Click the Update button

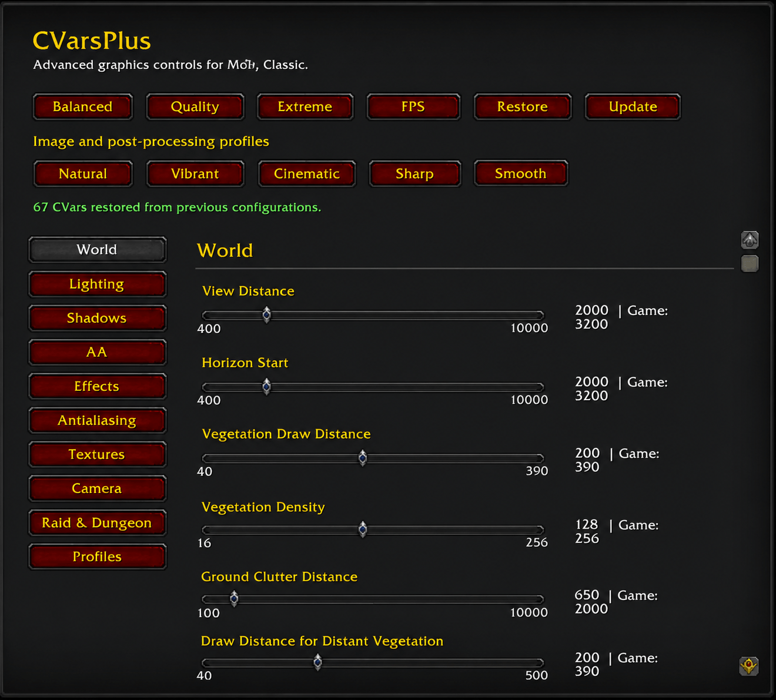633,107
